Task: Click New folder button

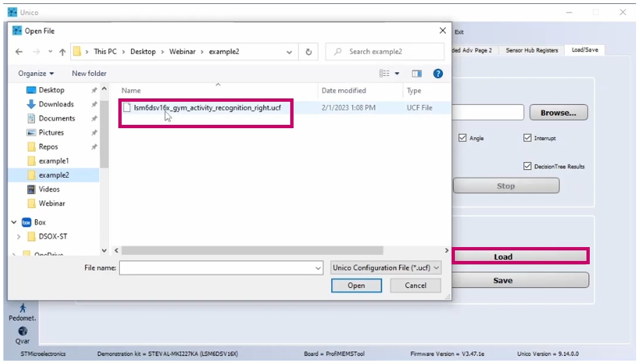Action: pos(89,73)
